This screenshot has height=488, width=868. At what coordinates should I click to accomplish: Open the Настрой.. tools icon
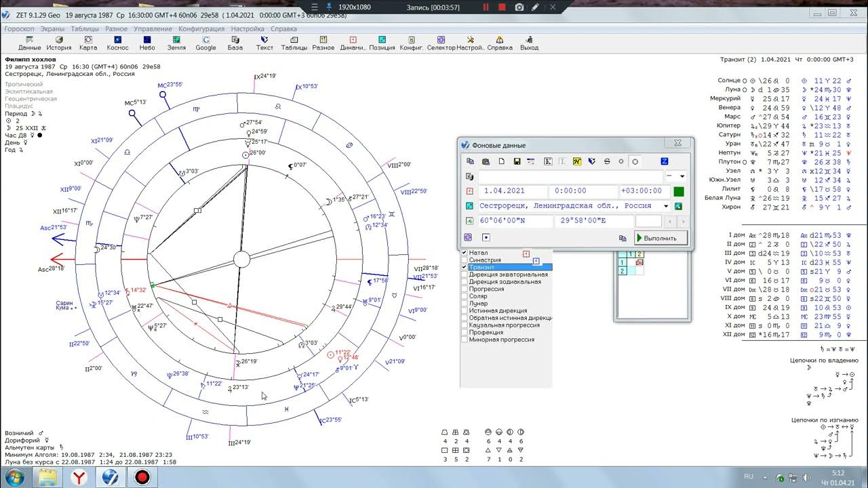[470, 43]
